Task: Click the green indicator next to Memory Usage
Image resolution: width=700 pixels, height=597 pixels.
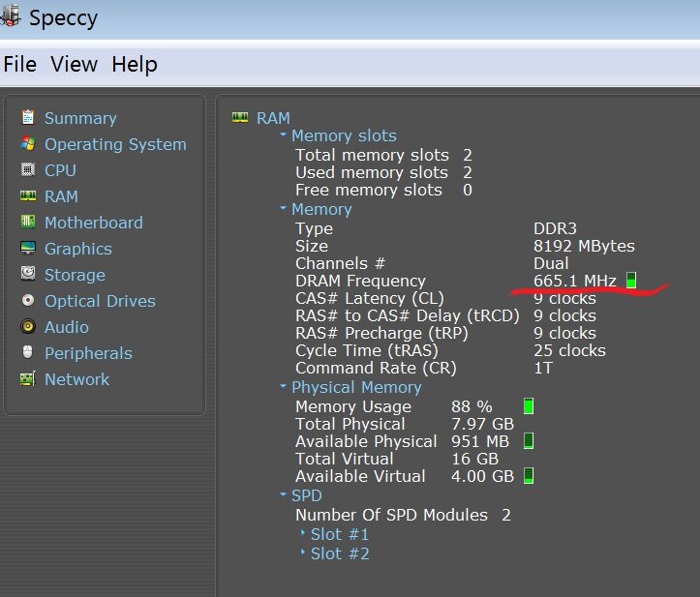Action: click(x=528, y=406)
